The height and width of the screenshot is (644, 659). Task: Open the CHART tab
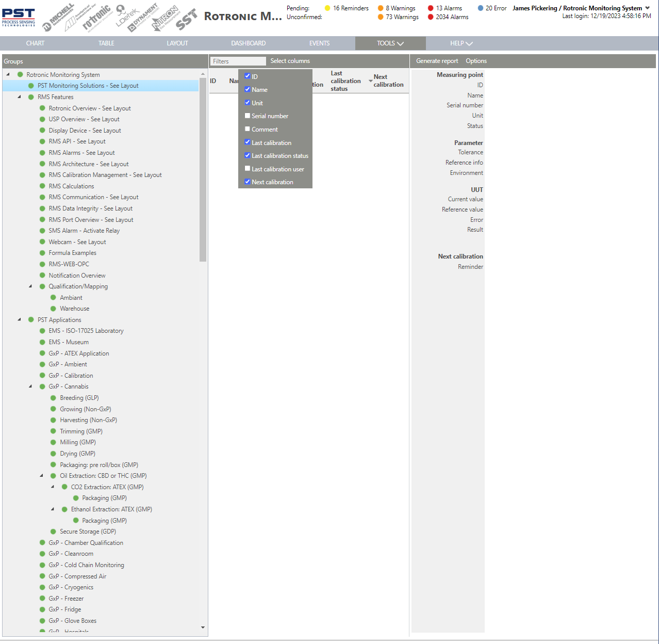tap(35, 43)
